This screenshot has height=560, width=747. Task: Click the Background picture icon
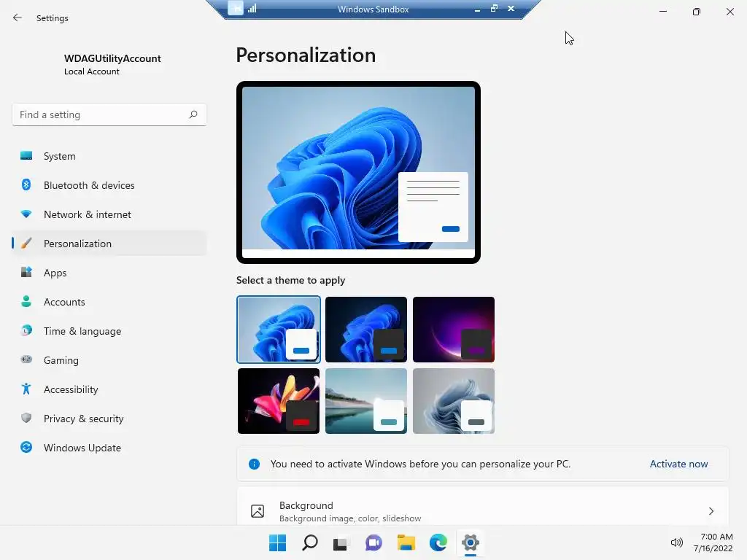[258, 511]
